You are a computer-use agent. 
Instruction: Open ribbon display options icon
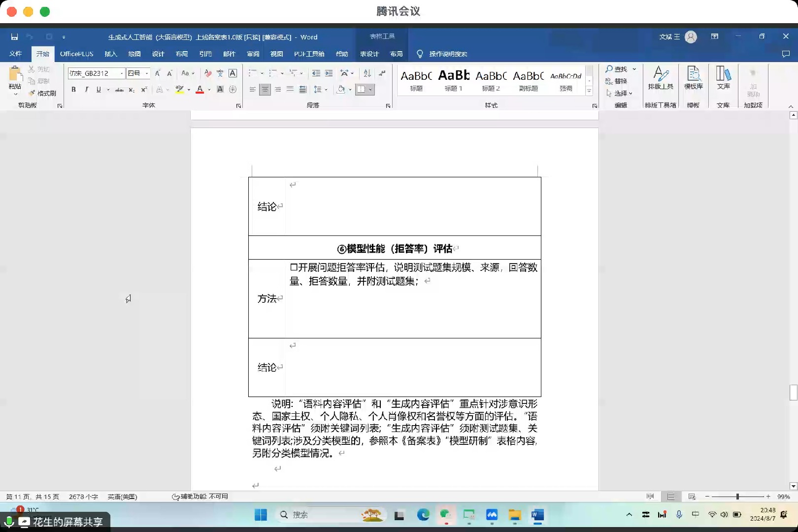point(715,36)
